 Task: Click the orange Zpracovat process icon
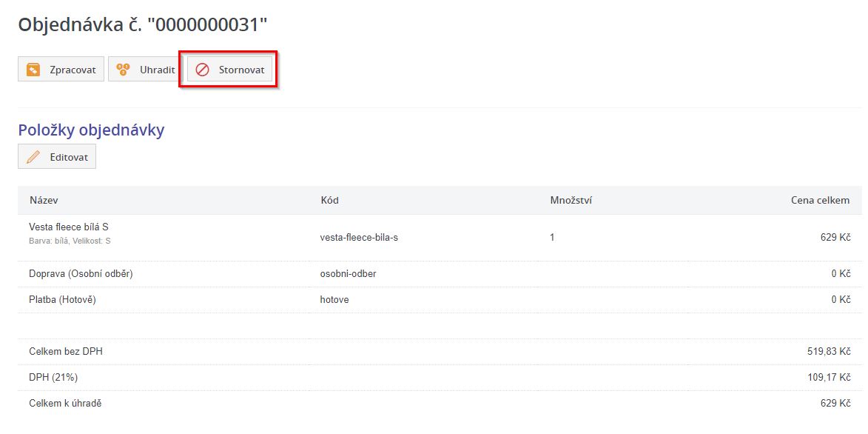33,70
